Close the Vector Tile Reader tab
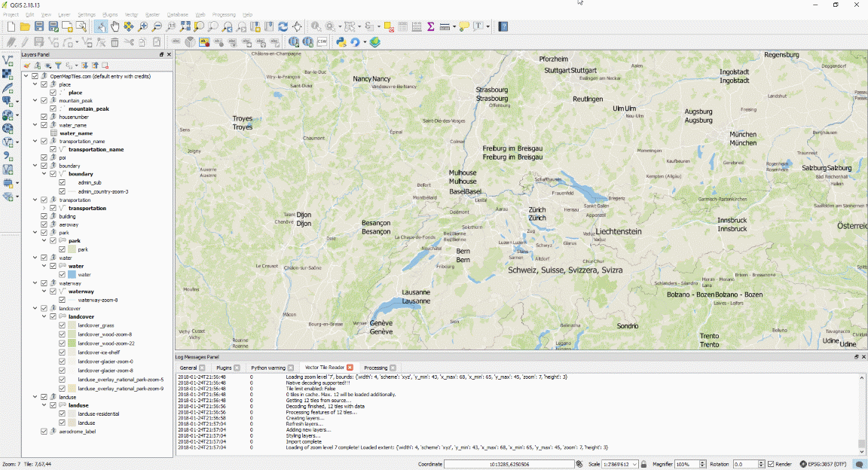868x470 pixels. pyautogui.click(x=350, y=368)
